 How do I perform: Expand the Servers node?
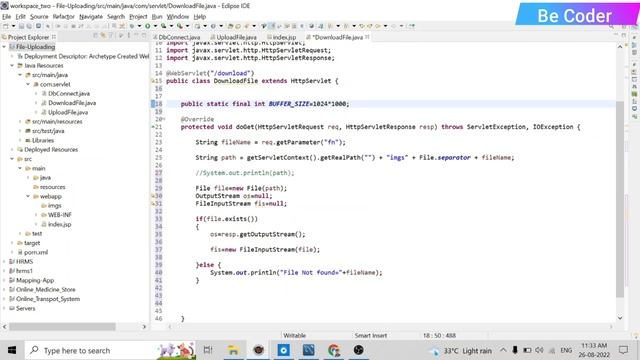click(x=4, y=308)
